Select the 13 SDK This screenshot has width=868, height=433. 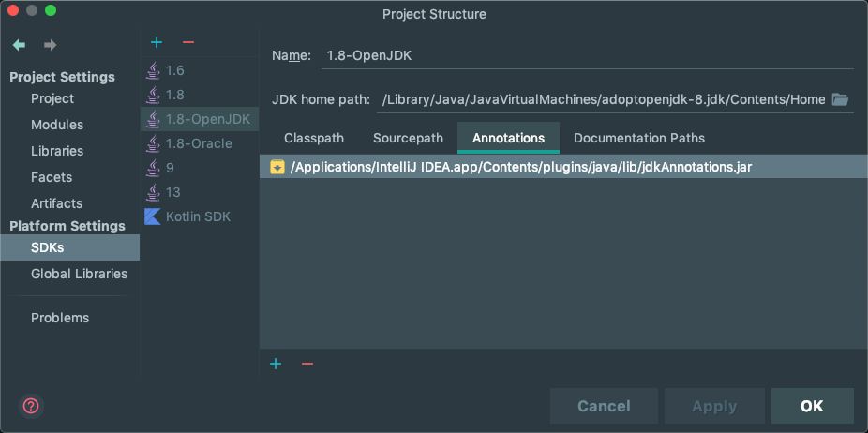200,192
